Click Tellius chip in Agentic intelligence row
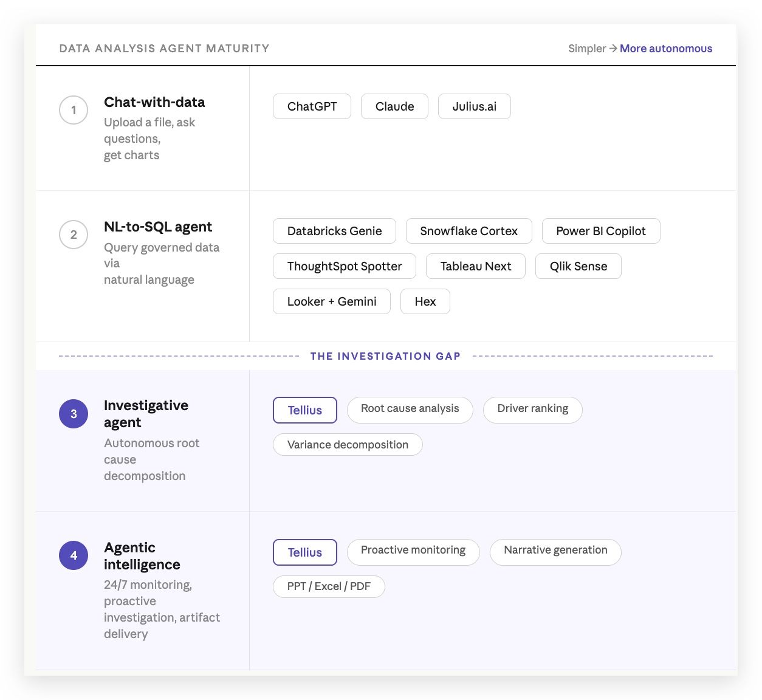This screenshot has height=700, width=762. (x=305, y=552)
